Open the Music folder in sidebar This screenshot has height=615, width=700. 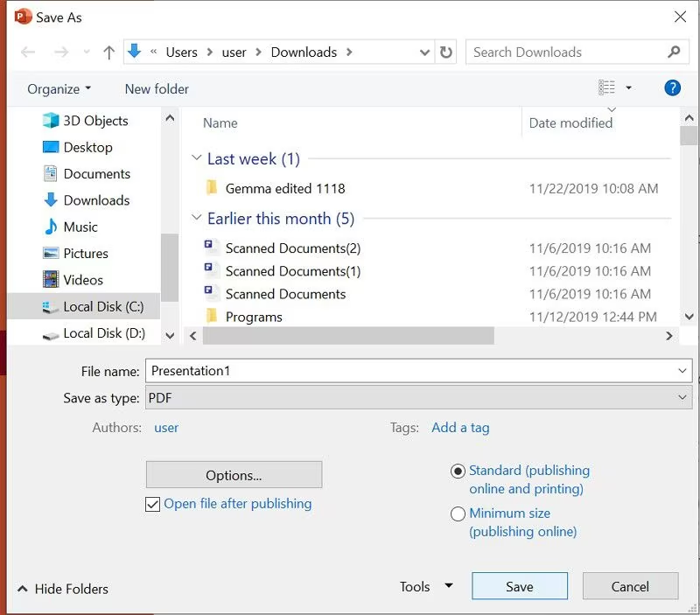coord(80,227)
